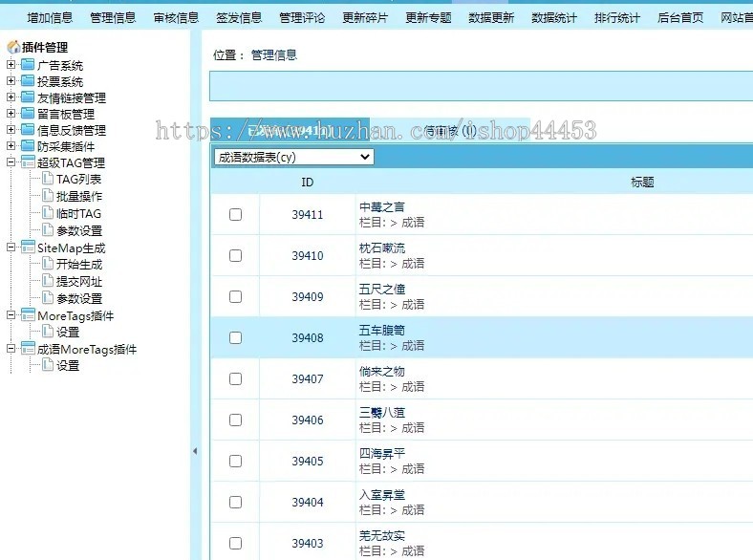753x560 pixels.
Task: Collapse sidebar with the left arrow handle
Action: click(x=195, y=451)
